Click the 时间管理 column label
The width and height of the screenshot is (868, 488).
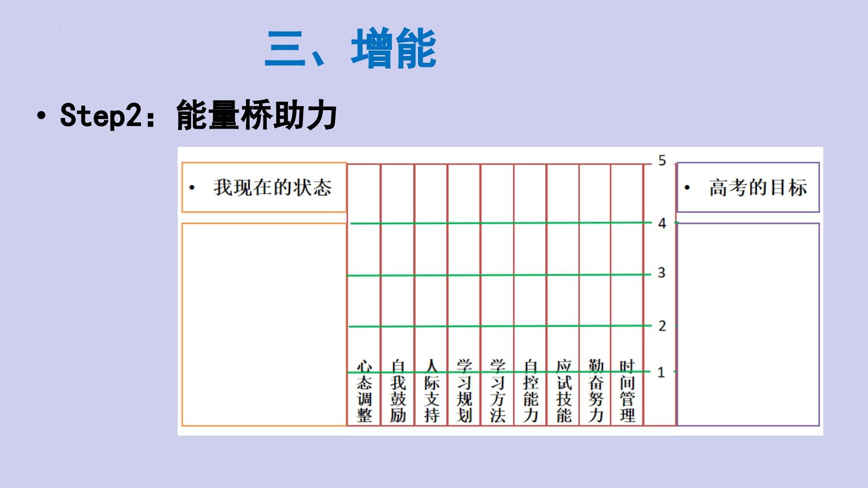[x=627, y=392]
